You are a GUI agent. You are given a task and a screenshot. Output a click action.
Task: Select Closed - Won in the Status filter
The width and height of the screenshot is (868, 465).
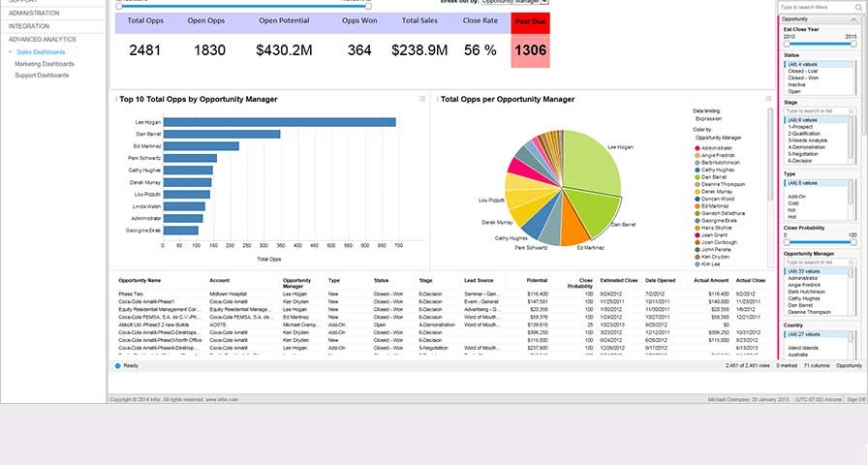803,78
